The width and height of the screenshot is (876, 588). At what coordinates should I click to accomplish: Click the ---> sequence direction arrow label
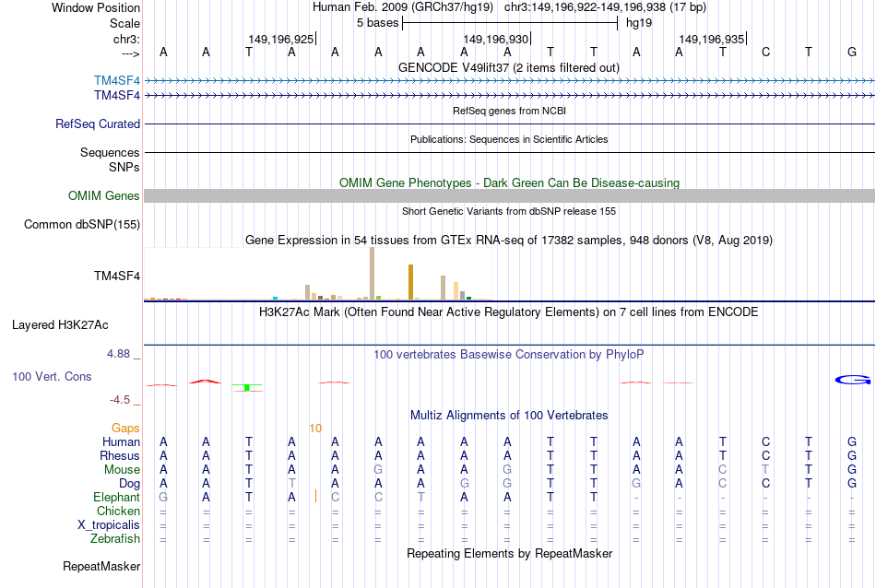131,53
